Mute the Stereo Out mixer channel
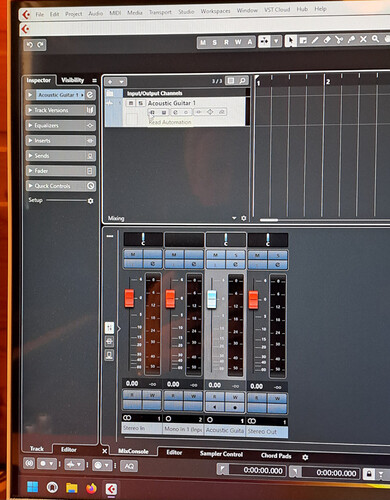Screen dimensions: 390x500 point(257,256)
